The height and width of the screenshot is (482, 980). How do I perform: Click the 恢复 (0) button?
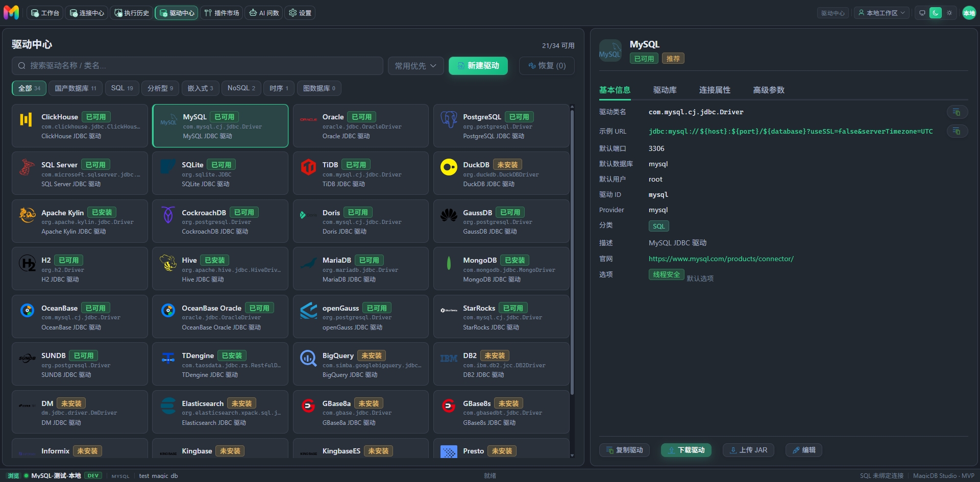click(547, 65)
